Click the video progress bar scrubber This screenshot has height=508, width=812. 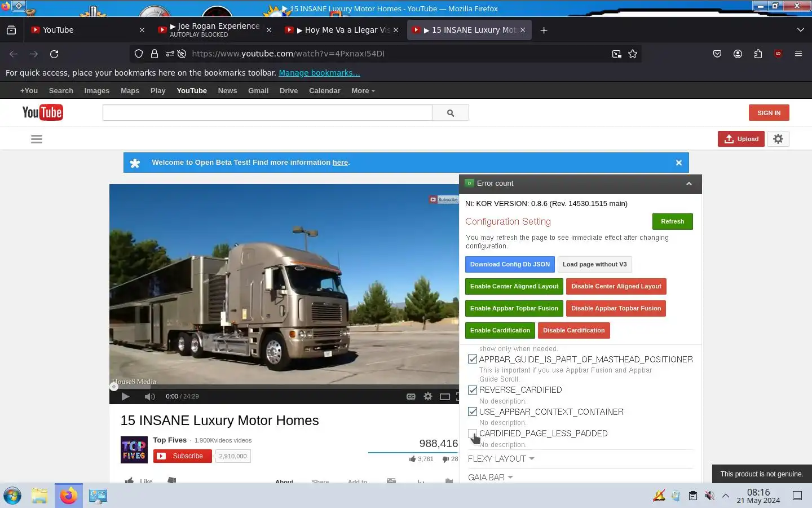pos(114,387)
